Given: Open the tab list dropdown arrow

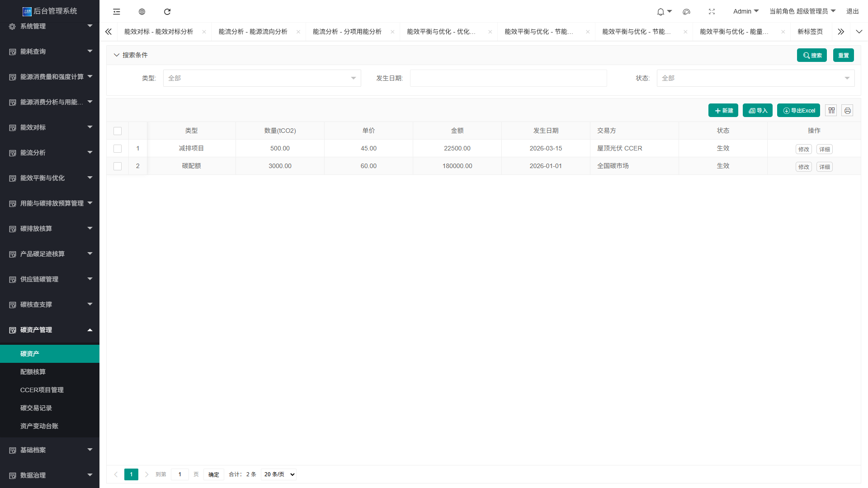Looking at the screenshot, I should tap(859, 32).
